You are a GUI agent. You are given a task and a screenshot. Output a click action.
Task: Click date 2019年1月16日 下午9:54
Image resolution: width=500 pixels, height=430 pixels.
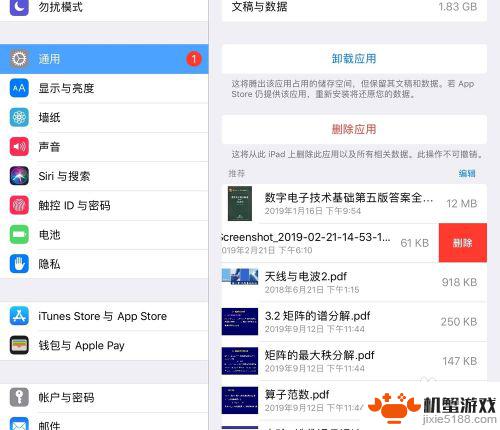(313, 211)
